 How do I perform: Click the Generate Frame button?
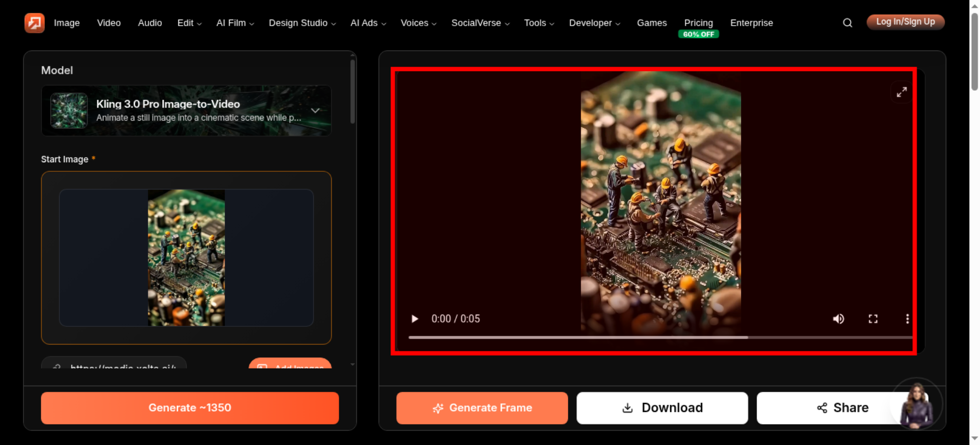tap(482, 408)
